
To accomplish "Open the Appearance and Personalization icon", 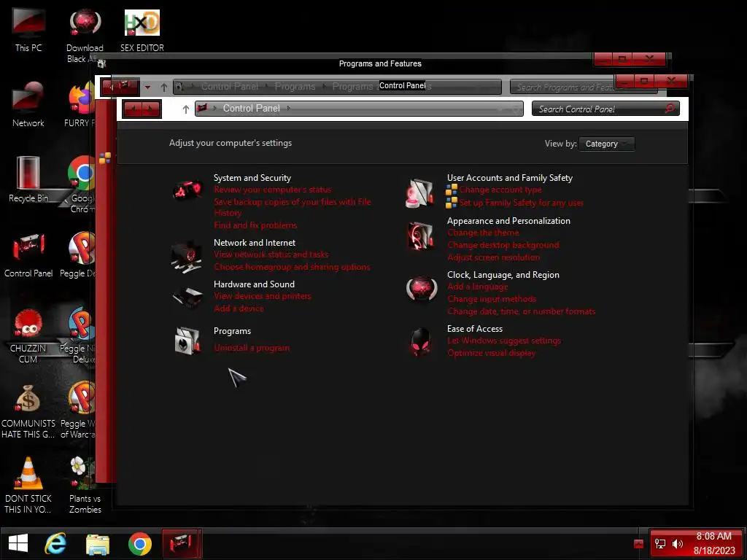I will pyautogui.click(x=421, y=236).
